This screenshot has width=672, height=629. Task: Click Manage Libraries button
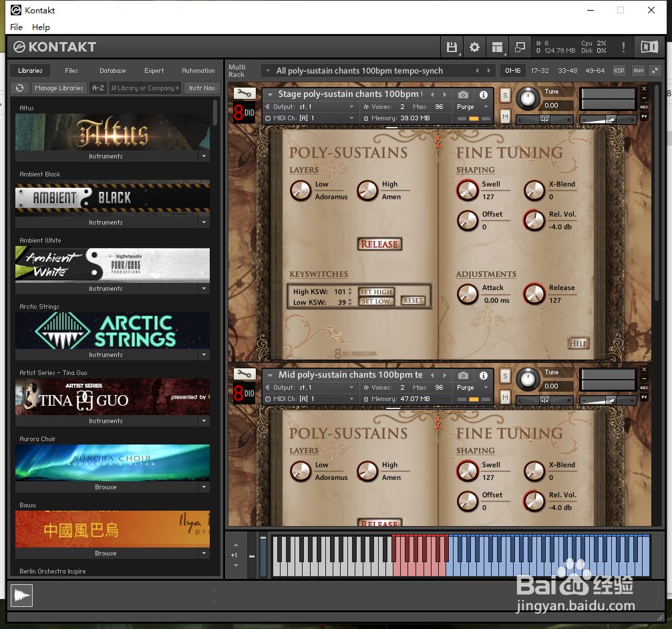point(59,88)
